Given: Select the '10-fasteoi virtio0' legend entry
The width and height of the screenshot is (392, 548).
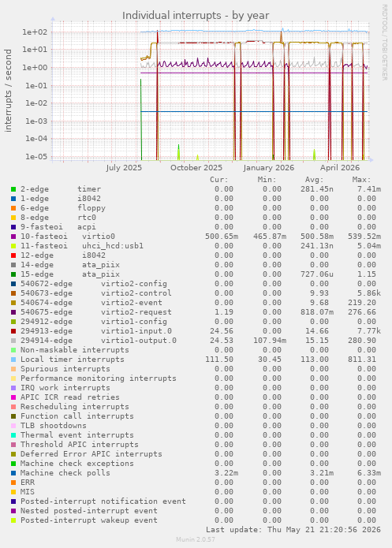Looking at the screenshot, I should pos(68,237).
